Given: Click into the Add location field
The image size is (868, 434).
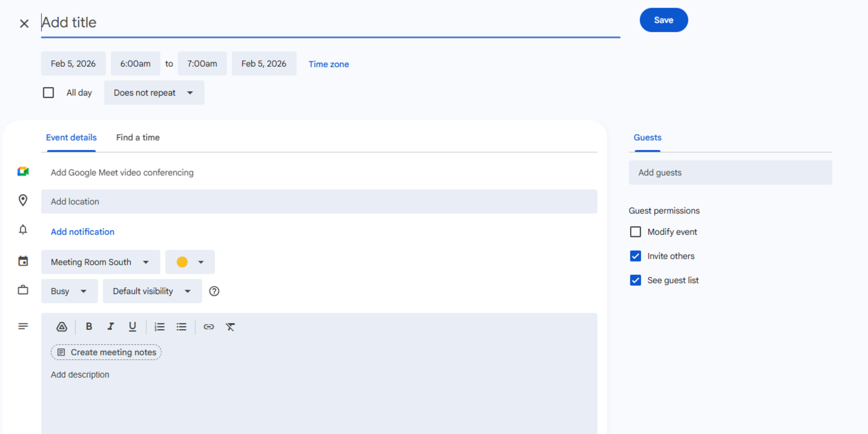Looking at the screenshot, I should pos(319,201).
